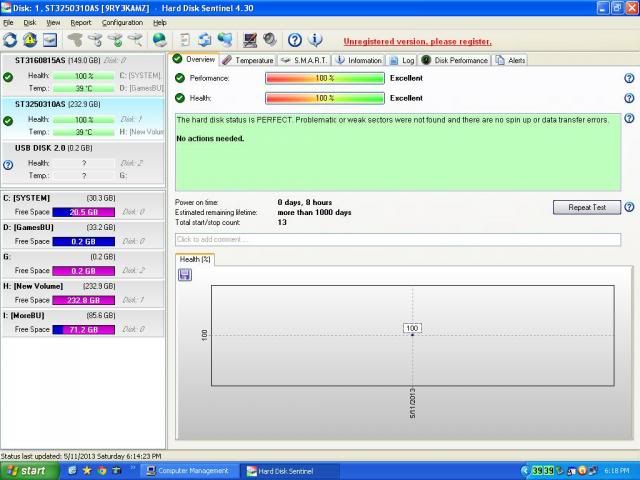Image resolution: width=640 pixels, height=480 pixels.
Task: Click the help icon beside Performance bar
Action: pyautogui.click(x=629, y=78)
